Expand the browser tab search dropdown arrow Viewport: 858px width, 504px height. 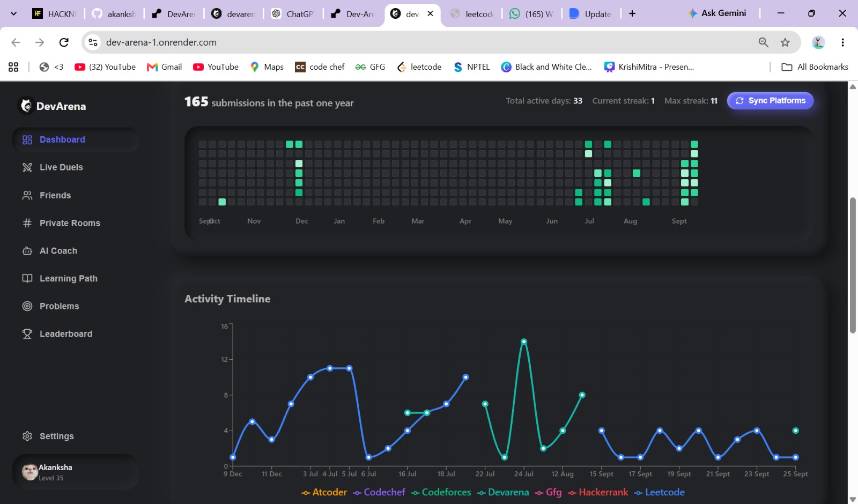[14, 13]
